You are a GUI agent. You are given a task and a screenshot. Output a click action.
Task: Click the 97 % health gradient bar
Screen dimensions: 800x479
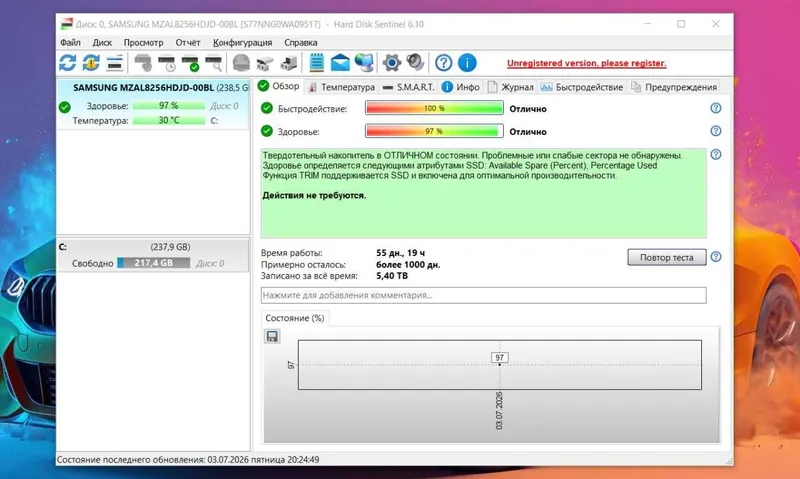pyautogui.click(x=434, y=131)
